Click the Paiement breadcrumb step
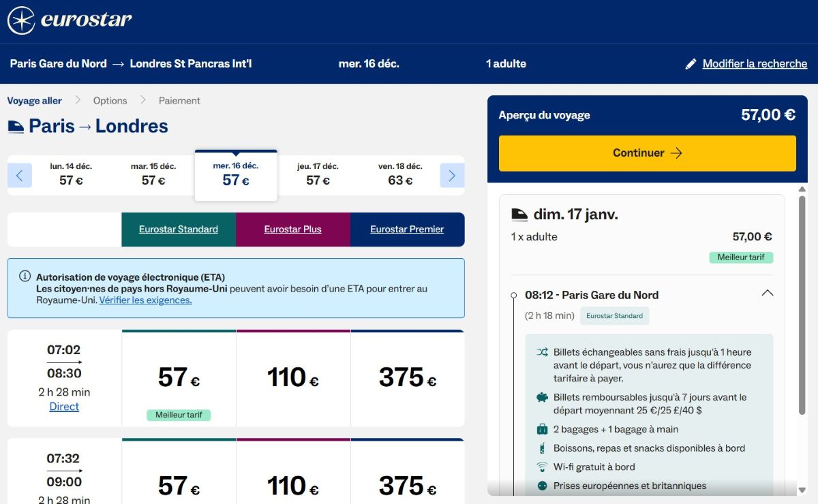The image size is (818, 504). tap(179, 101)
